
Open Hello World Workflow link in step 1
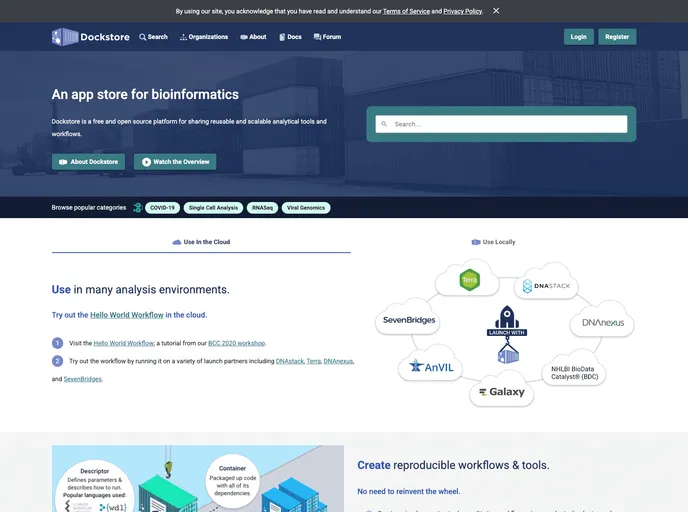(124, 343)
